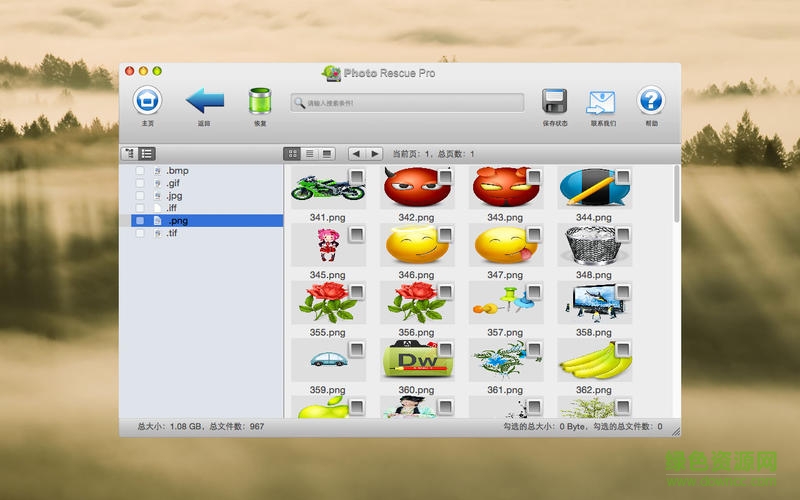Image resolution: width=800 pixels, height=500 pixels.
Task: Select the anime girl thumbnail 345.png
Action: click(328, 245)
